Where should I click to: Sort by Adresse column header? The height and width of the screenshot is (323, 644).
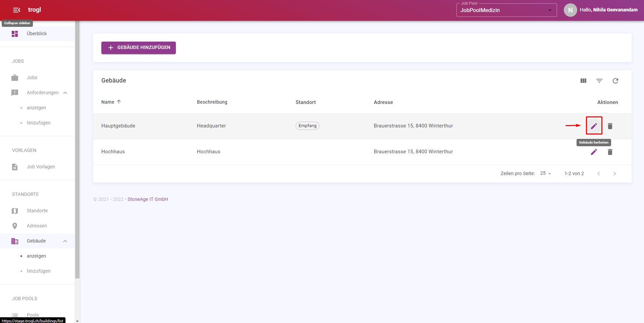pos(383,102)
